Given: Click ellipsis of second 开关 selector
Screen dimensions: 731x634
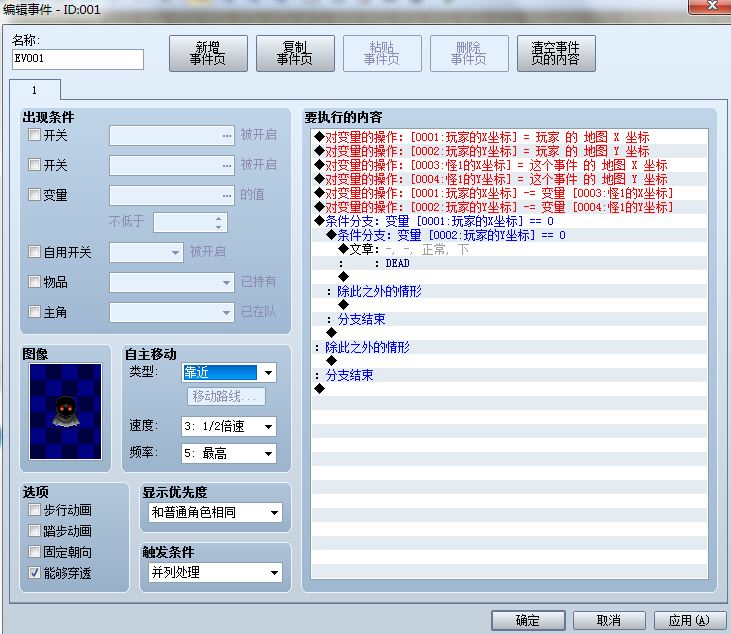Looking at the screenshot, I should (227, 165).
